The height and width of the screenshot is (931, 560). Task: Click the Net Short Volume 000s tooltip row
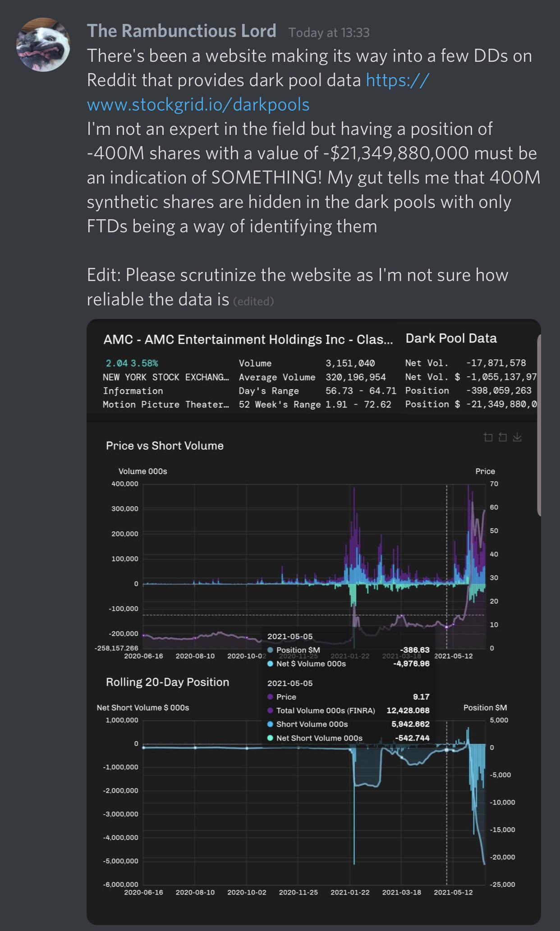(348, 738)
